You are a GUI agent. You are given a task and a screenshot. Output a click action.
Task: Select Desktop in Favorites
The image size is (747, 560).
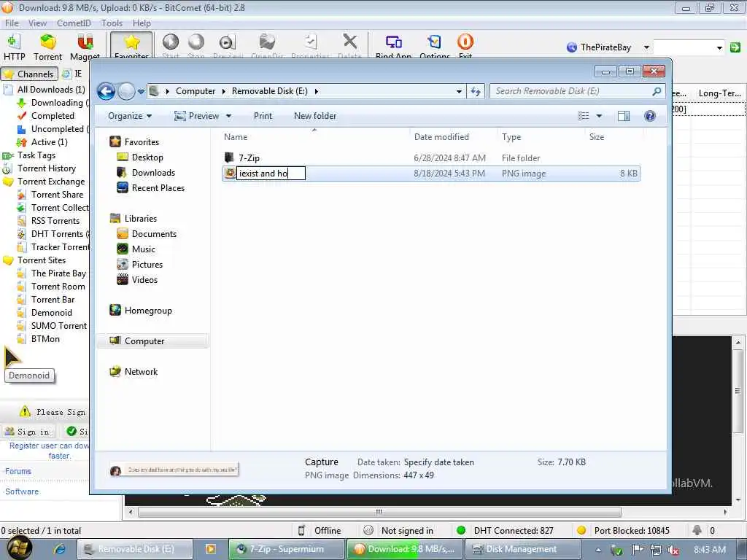(x=147, y=157)
